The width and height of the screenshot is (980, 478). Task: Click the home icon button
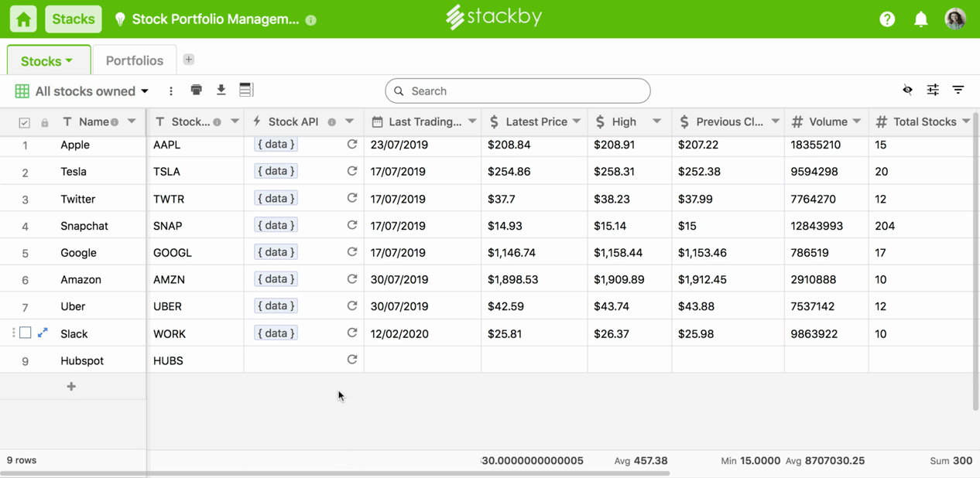[x=23, y=19]
